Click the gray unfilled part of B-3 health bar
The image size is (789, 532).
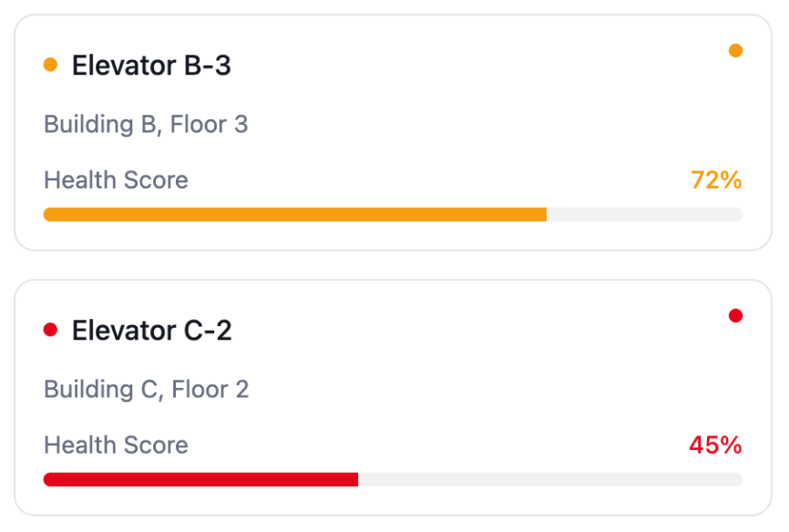click(644, 215)
